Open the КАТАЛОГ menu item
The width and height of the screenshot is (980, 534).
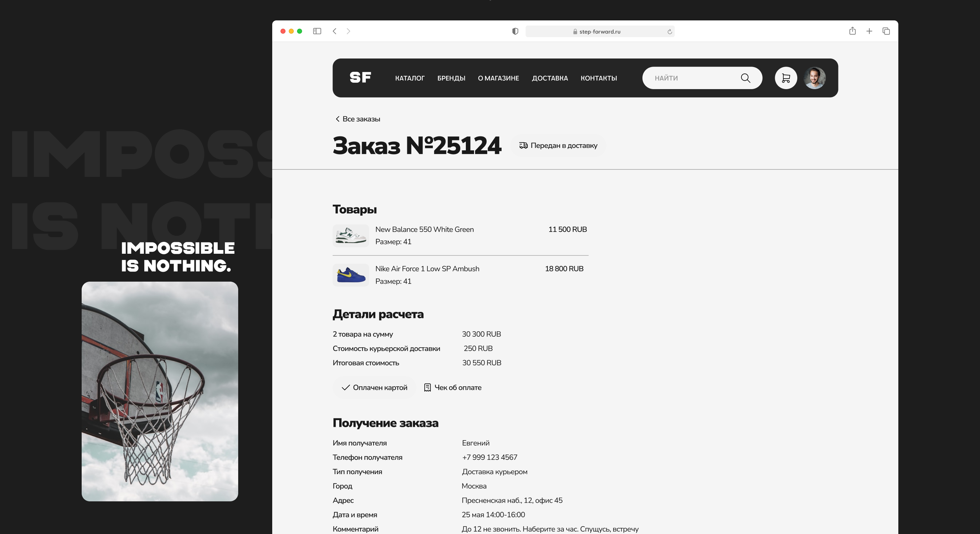click(x=409, y=78)
